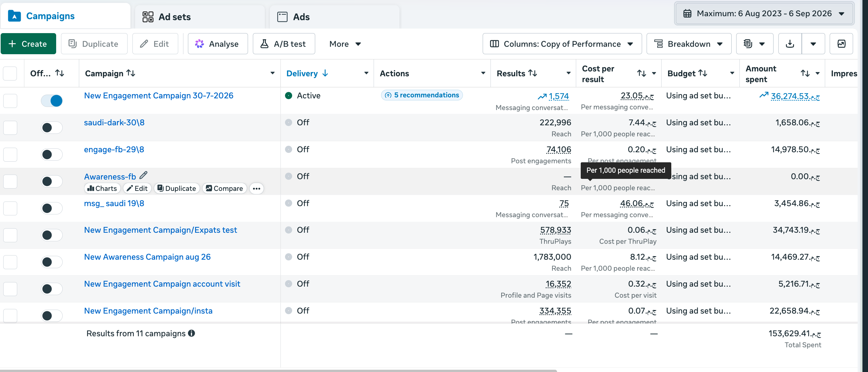
Task: Open the More dropdown menu
Action: point(345,44)
